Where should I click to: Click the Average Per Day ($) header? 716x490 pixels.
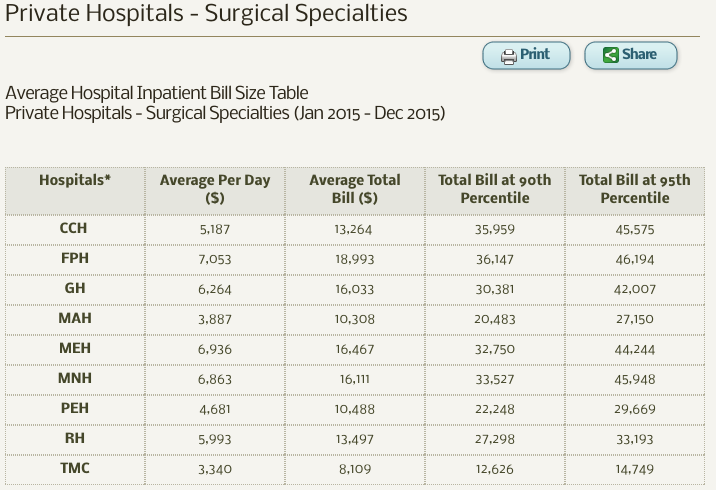pyautogui.click(x=214, y=189)
